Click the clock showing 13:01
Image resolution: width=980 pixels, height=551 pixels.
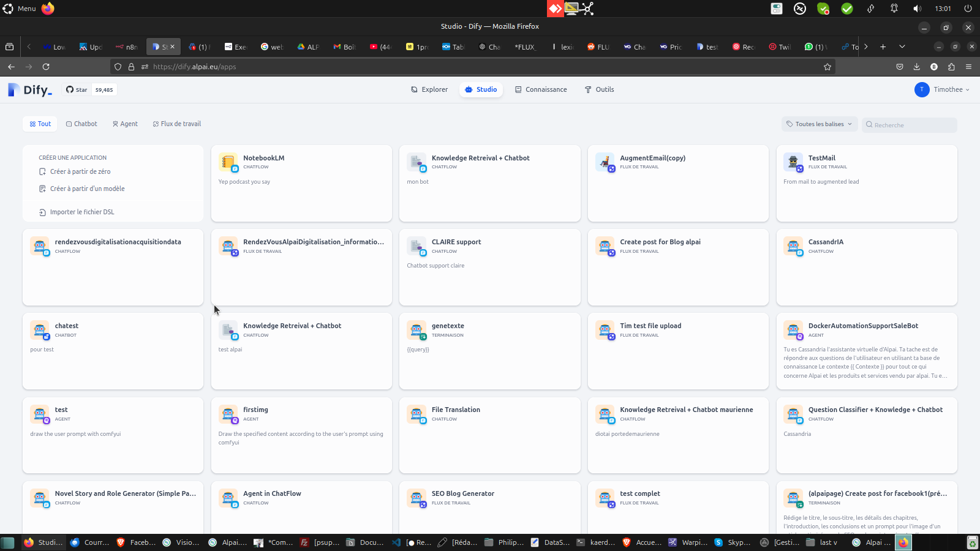coord(943,9)
